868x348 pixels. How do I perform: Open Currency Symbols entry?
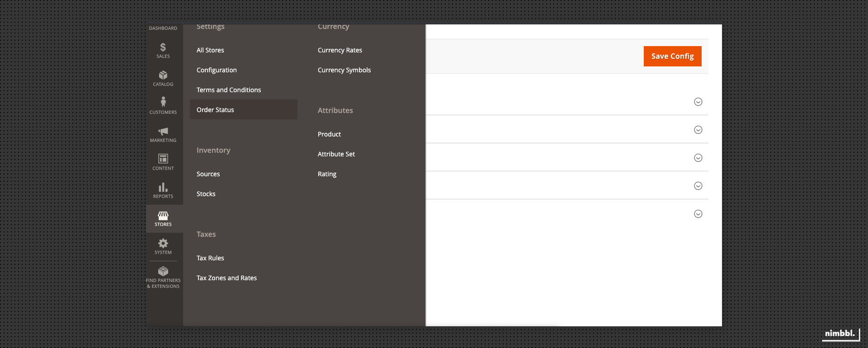coord(344,70)
